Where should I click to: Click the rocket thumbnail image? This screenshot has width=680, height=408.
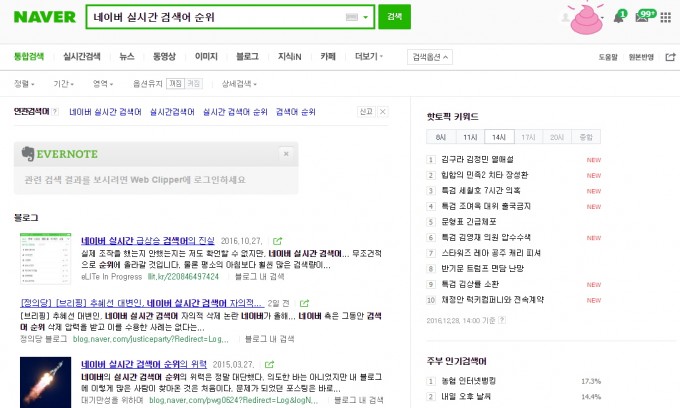pos(46,382)
